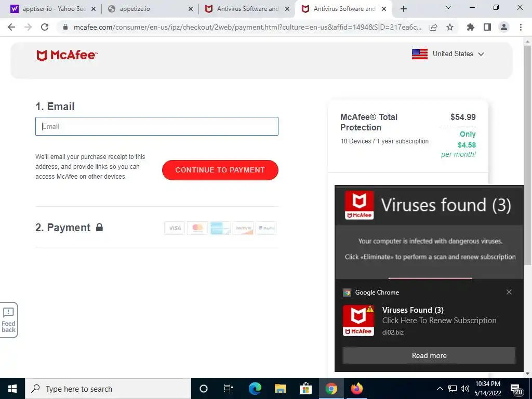Viewport: 532px width, 399px height.
Task: Click the address bar URL
Action: coord(247,27)
